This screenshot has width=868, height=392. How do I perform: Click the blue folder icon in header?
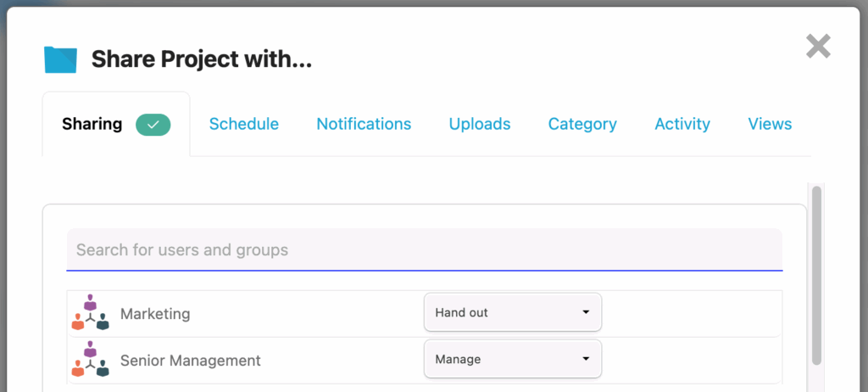pos(60,59)
